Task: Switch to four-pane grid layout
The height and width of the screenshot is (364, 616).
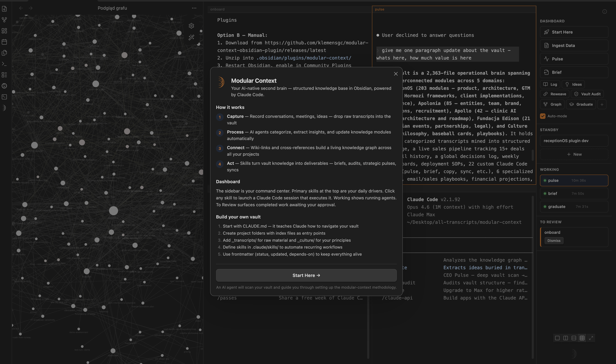Action: pos(582,338)
